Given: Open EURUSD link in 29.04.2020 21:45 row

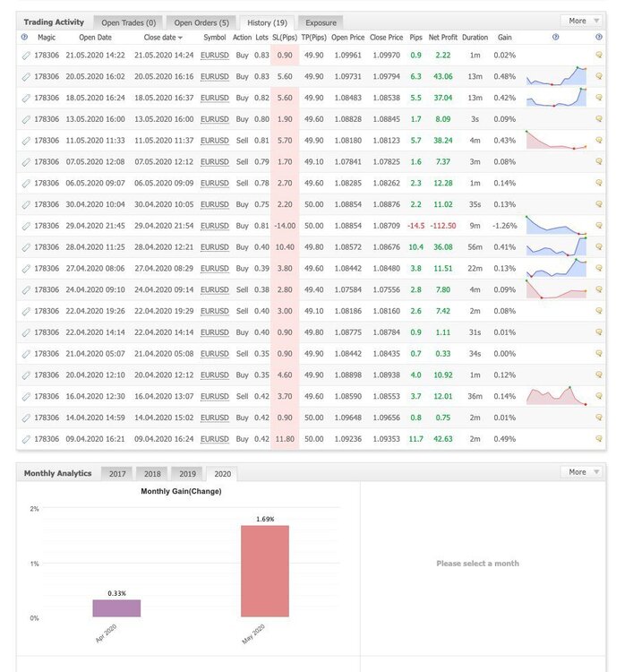Looking at the screenshot, I should (x=215, y=226).
